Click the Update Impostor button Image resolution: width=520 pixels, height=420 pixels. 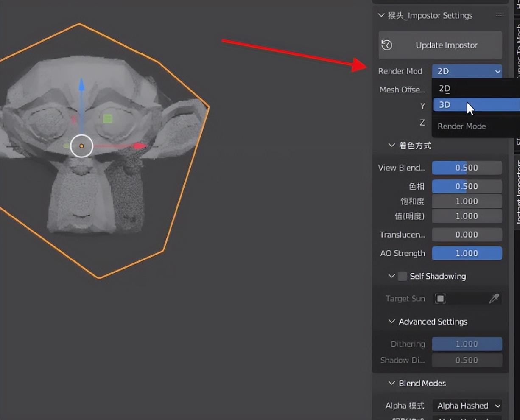tap(446, 45)
